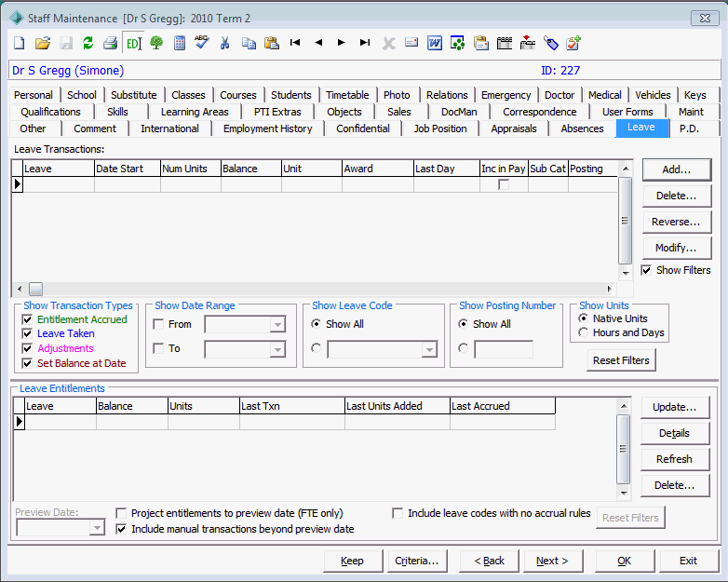728x582 pixels.
Task: Select Hours and Days units radio
Action: (583, 332)
